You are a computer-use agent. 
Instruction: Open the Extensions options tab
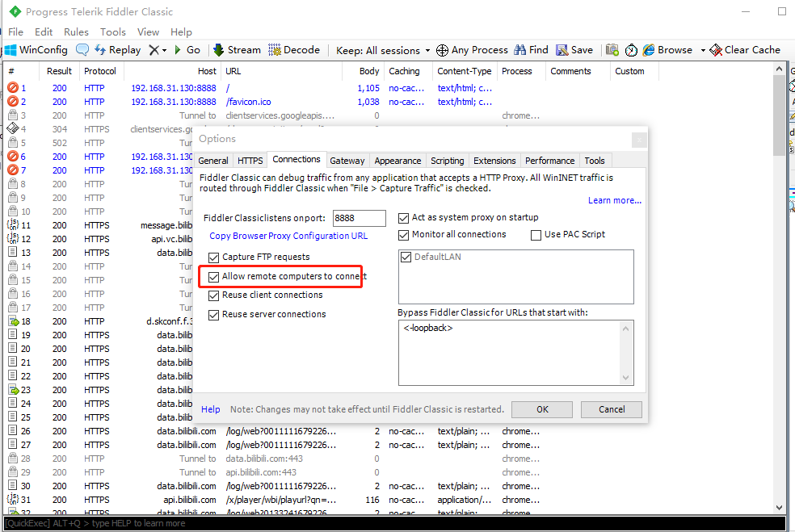coord(494,161)
